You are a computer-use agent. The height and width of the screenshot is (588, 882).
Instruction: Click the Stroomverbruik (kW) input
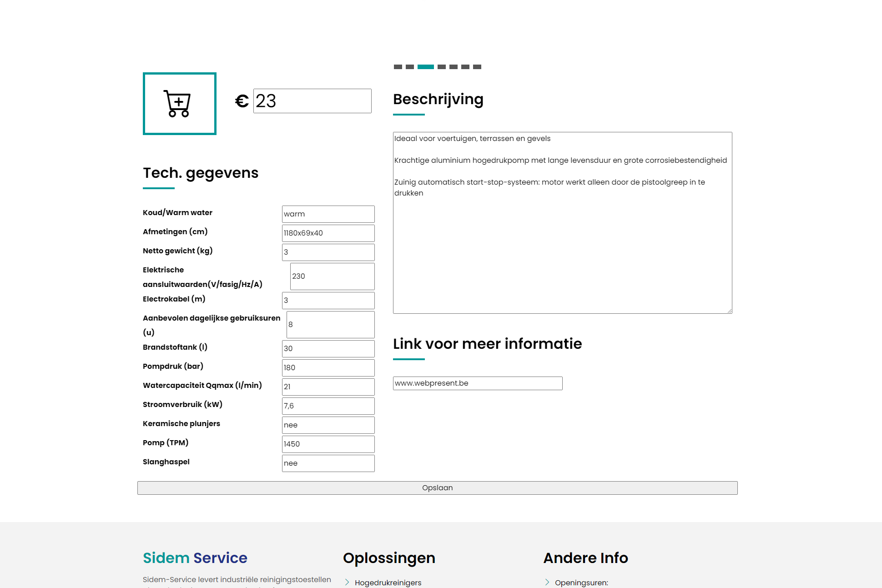coord(328,406)
